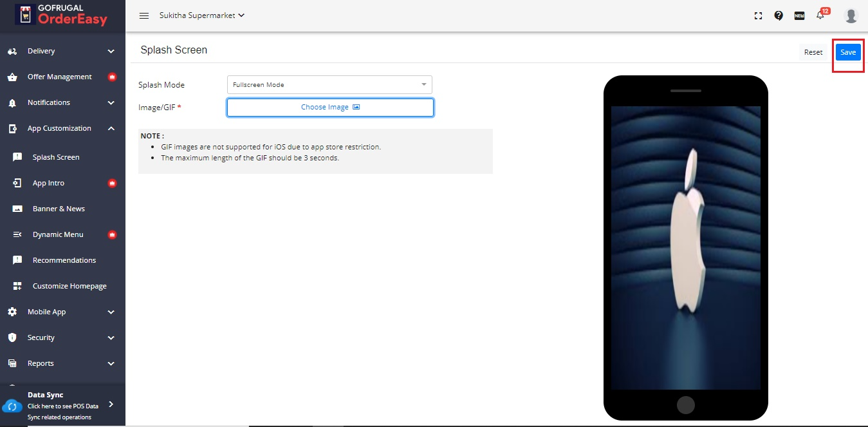The image size is (868, 427).
Task: Click the note about GIF maximum length
Action: (250, 158)
